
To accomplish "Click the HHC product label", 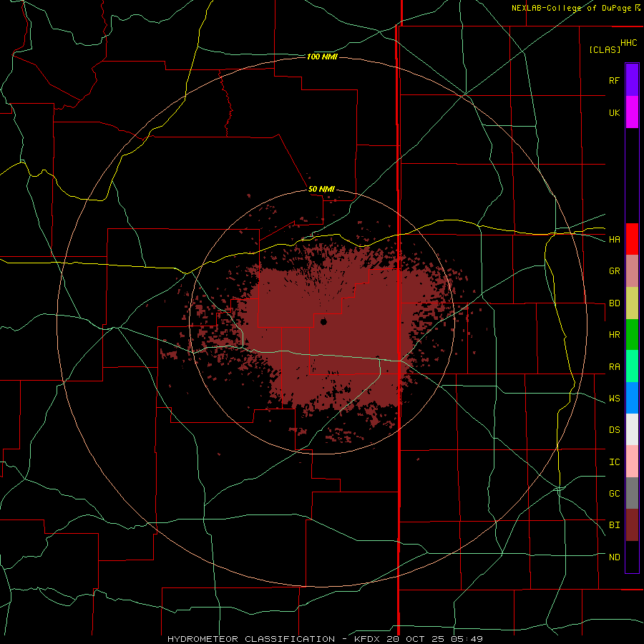I will coord(629,43).
